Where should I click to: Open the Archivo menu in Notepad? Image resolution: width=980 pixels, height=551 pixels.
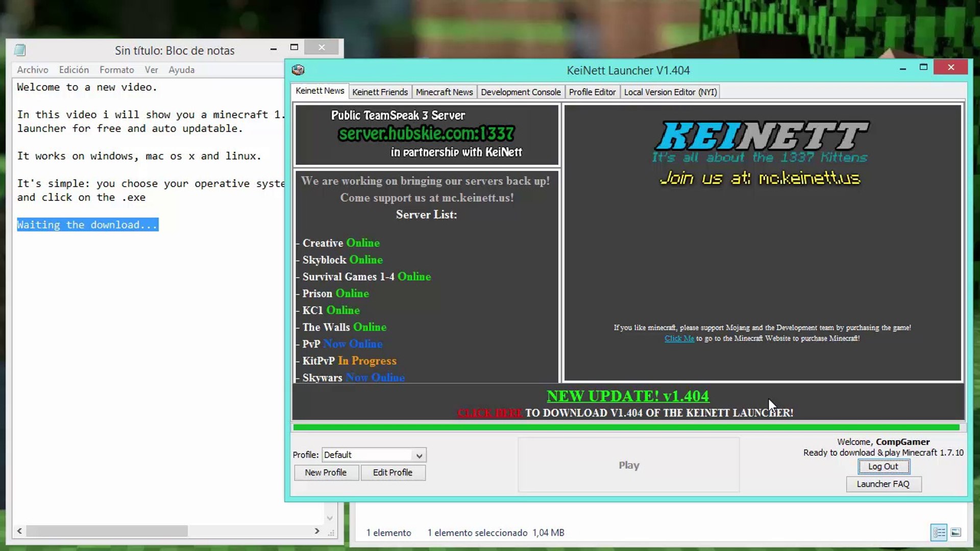[x=32, y=70]
